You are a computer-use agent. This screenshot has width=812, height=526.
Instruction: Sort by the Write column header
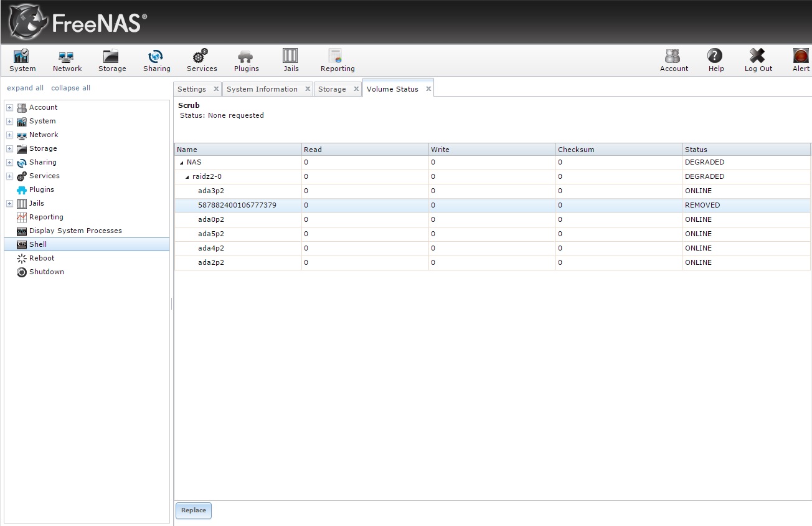(492, 150)
